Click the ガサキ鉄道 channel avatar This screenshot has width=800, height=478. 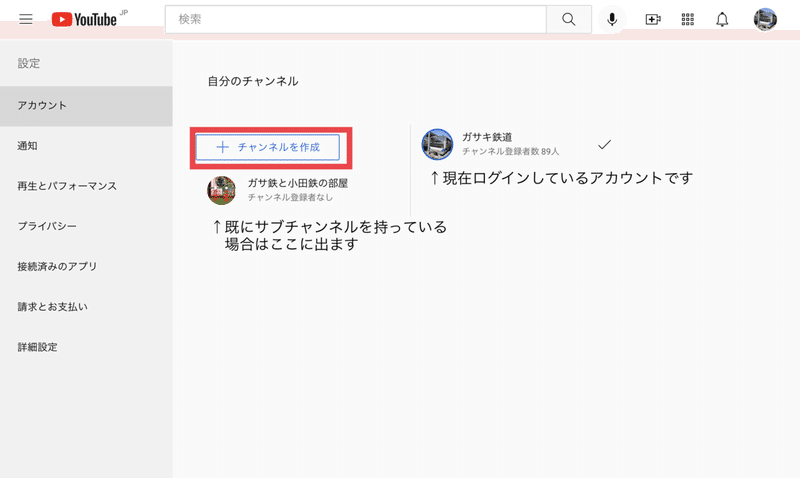tap(437, 144)
